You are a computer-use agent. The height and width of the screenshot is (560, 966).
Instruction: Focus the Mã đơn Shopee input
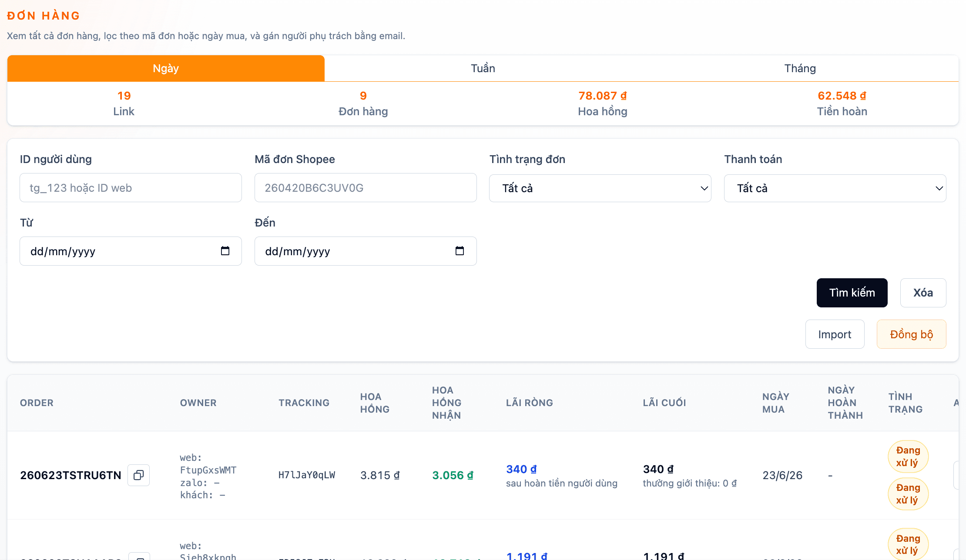(366, 188)
